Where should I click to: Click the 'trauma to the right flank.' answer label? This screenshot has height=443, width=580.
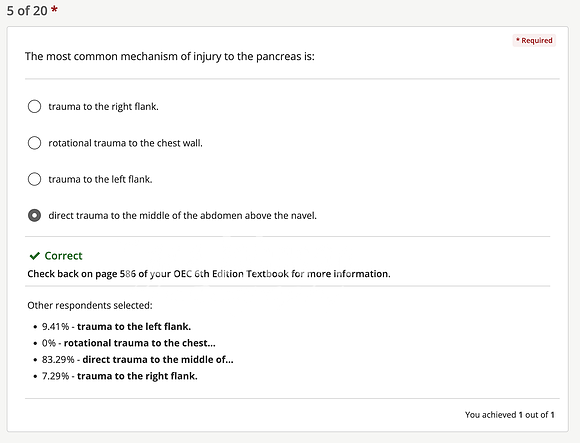click(x=103, y=107)
